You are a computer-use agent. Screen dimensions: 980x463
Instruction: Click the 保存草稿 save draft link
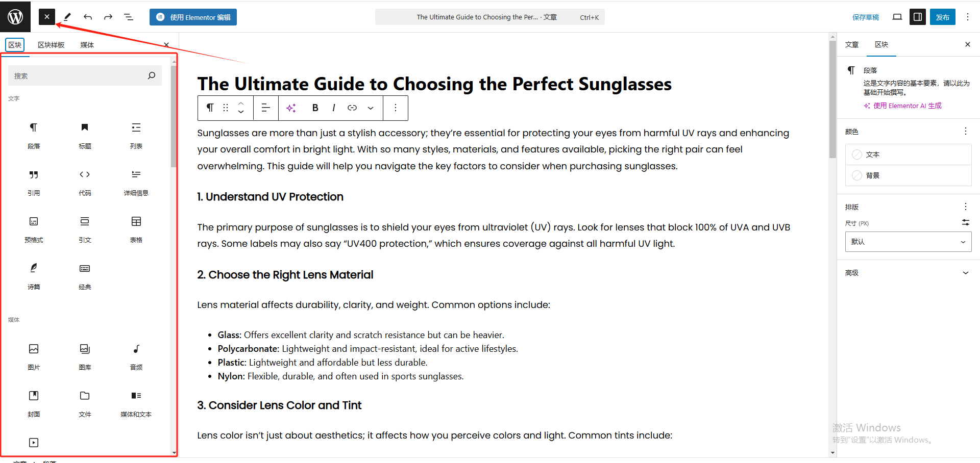(x=865, y=17)
